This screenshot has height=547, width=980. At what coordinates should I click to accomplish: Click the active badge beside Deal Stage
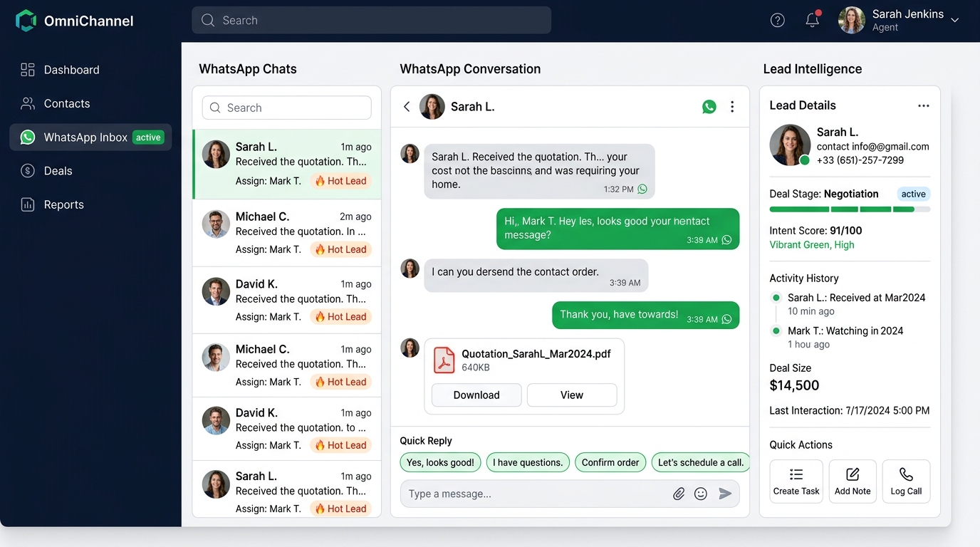pyautogui.click(x=913, y=194)
